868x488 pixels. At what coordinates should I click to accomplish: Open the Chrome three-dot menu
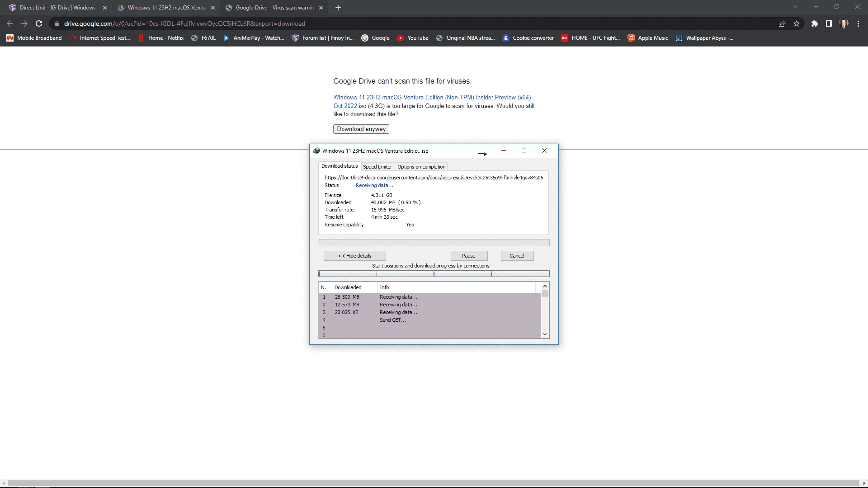pos(859,23)
